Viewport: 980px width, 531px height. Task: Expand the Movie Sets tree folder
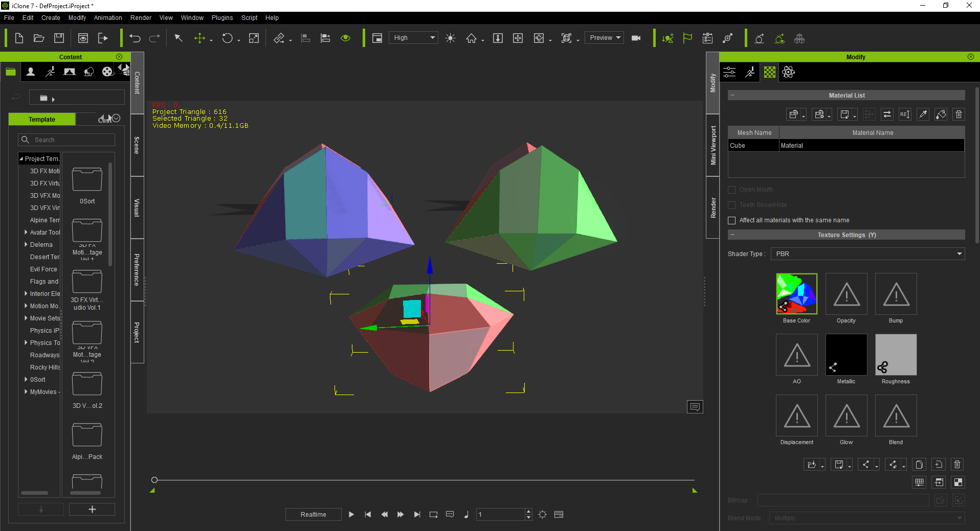click(x=26, y=318)
